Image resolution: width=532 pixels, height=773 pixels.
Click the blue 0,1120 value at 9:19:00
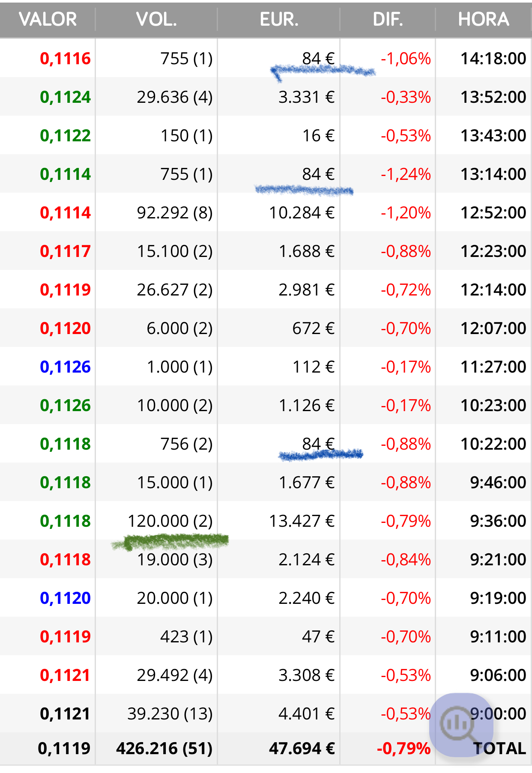[65, 598]
